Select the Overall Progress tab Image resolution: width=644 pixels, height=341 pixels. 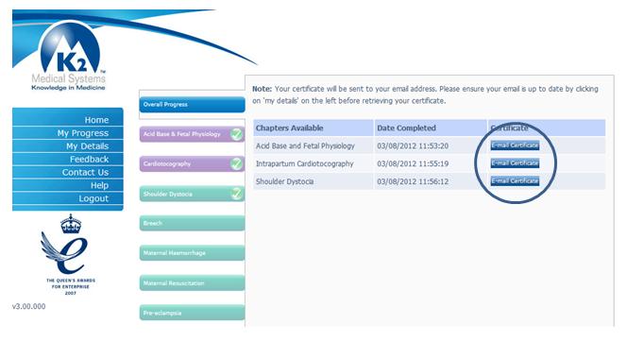click(193, 104)
